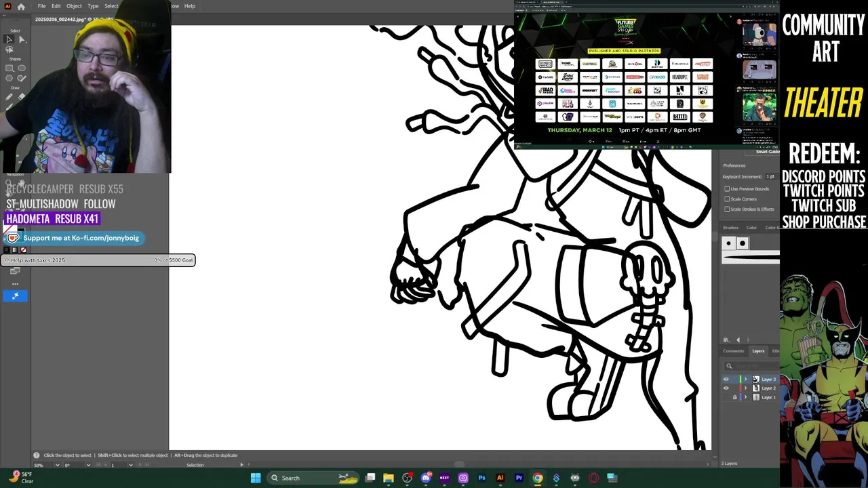The image size is (868, 488).
Task: Select the second larger round brush preset
Action: (742, 243)
